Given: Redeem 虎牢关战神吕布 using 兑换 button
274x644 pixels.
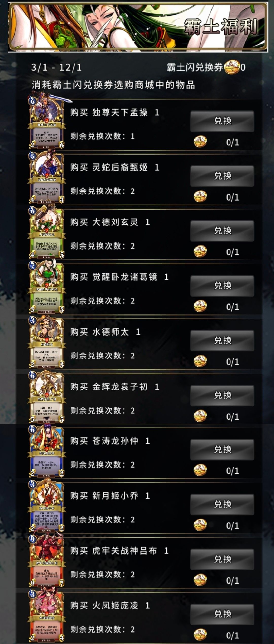Looking at the screenshot, I should [222, 559].
